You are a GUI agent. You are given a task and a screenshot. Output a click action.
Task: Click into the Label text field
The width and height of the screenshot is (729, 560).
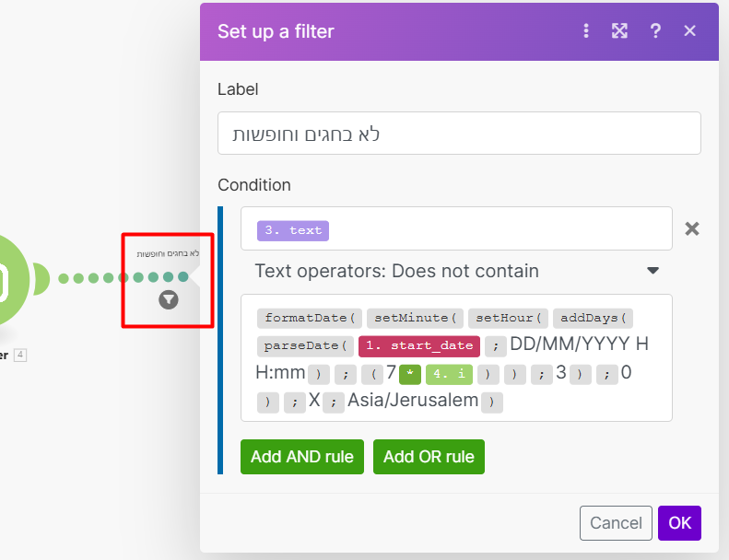point(459,134)
